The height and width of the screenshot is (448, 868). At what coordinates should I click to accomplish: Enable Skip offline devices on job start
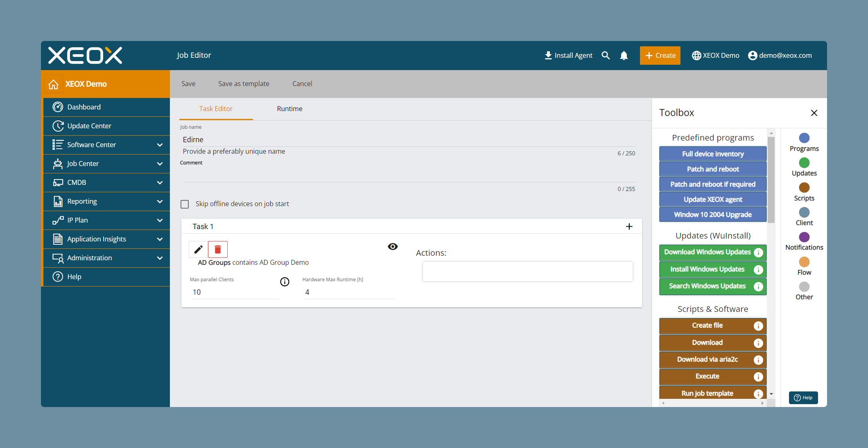point(185,204)
